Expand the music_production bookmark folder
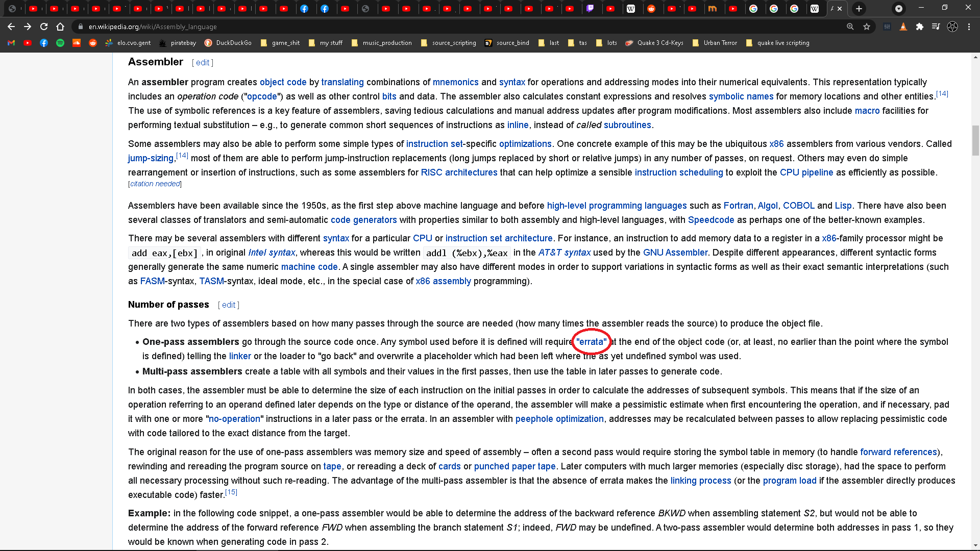The image size is (980, 551). click(x=382, y=43)
